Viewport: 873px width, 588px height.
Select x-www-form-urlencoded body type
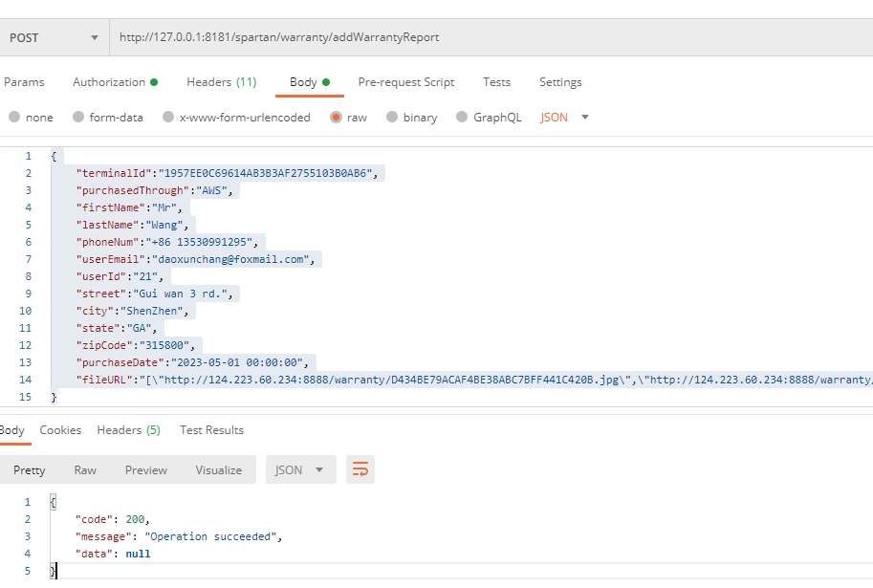click(169, 118)
